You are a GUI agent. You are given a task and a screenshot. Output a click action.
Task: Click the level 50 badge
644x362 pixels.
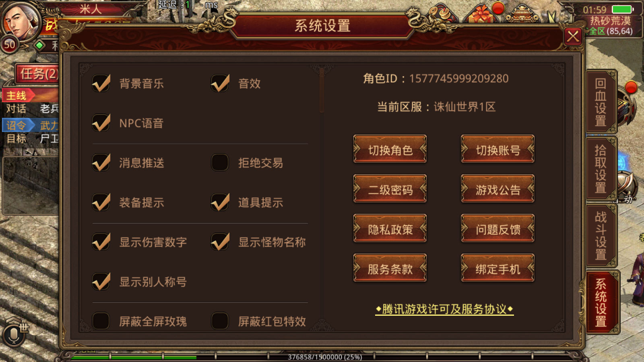10,45
